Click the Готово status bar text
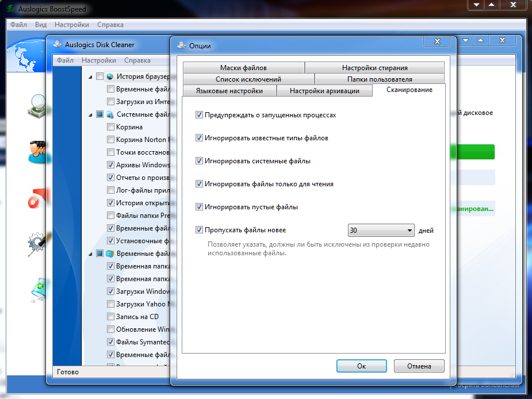 pos(68,372)
